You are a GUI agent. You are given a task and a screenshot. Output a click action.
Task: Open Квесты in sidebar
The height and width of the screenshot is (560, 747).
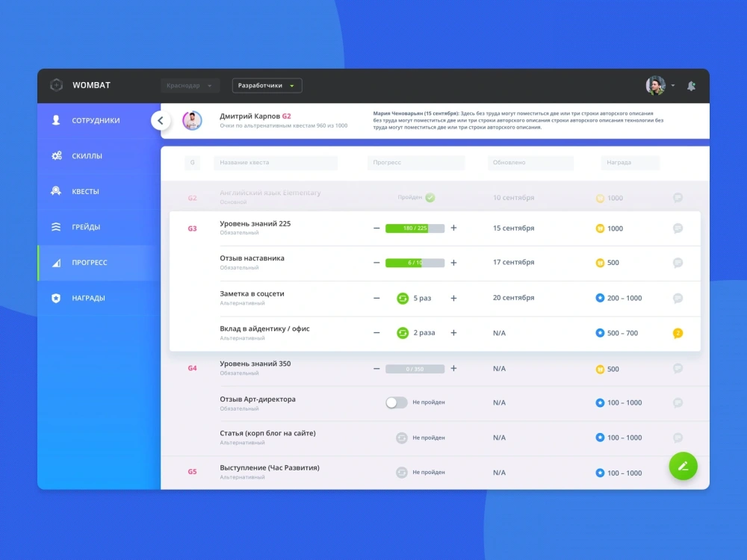(x=99, y=191)
